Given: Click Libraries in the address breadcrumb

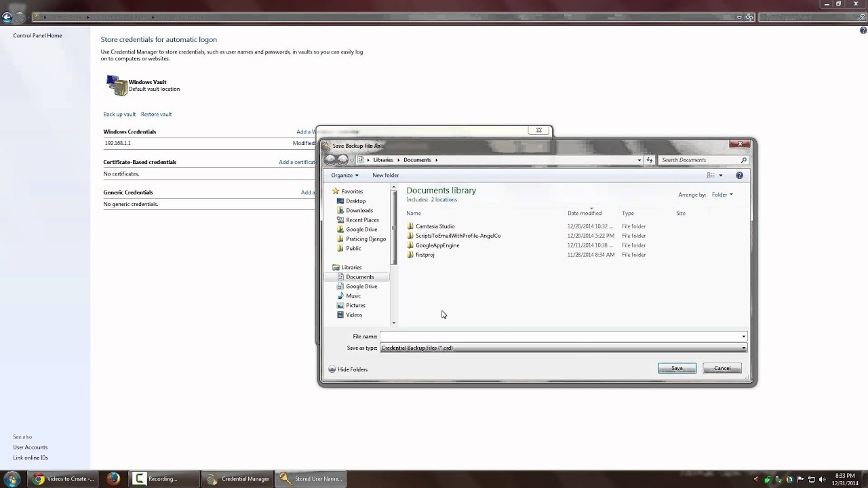Looking at the screenshot, I should pos(383,160).
